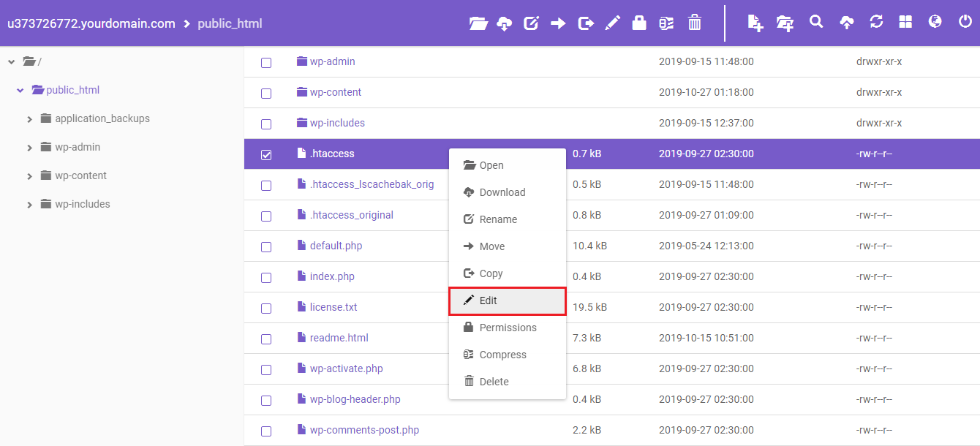980x446 pixels.
Task: Select Permissions in the context menu
Action: coord(508,328)
